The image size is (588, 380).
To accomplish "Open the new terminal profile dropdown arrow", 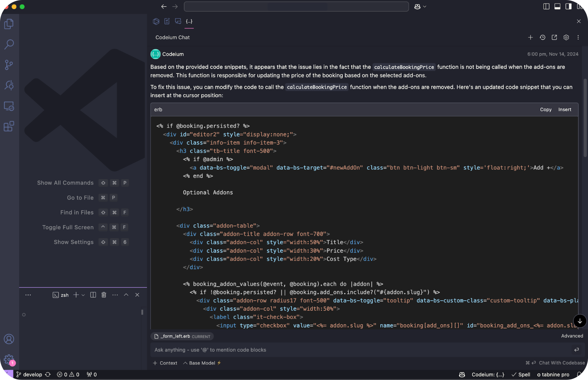I will click(x=83, y=295).
